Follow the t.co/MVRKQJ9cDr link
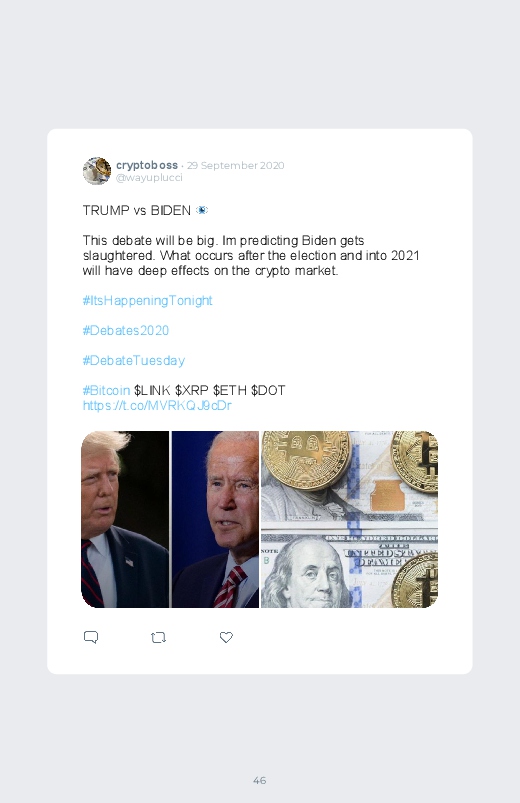 [x=157, y=406]
